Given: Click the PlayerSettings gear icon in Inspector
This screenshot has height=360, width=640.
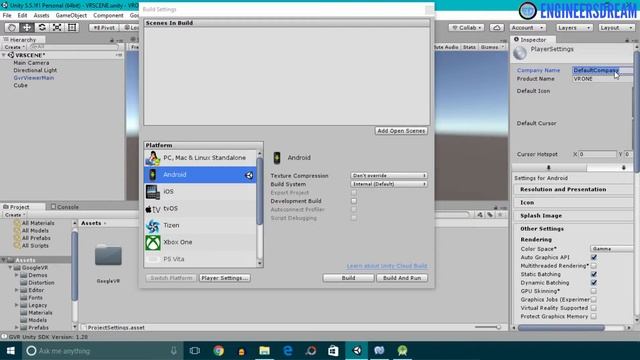Looking at the screenshot, I should tap(520, 52).
